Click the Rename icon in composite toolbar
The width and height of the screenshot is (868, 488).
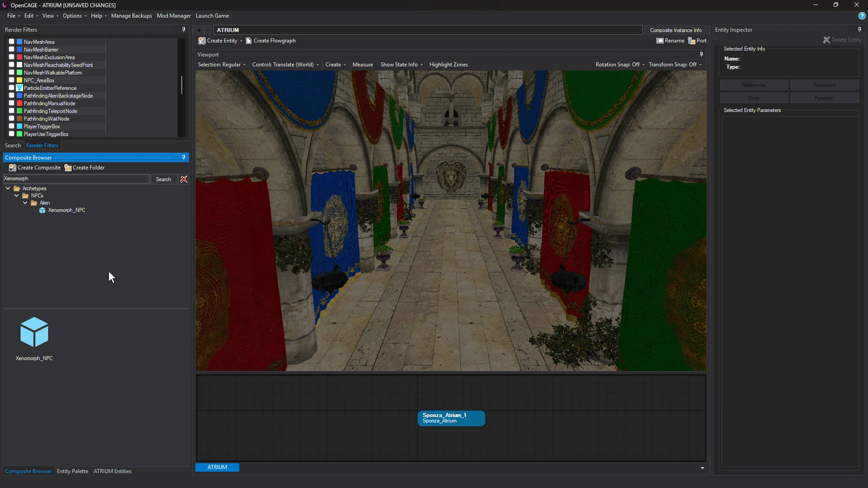pyautogui.click(x=660, y=41)
